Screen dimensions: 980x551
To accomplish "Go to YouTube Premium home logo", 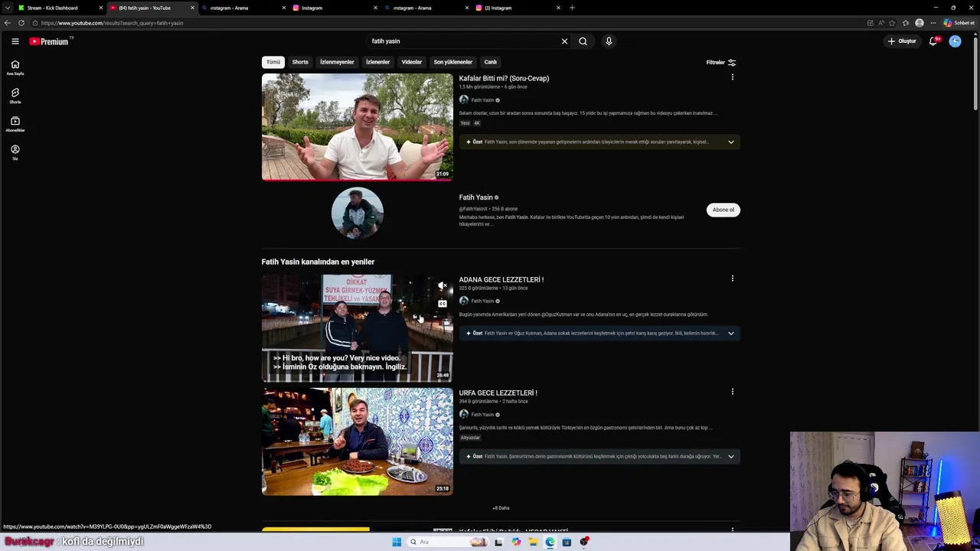I will coord(49,41).
